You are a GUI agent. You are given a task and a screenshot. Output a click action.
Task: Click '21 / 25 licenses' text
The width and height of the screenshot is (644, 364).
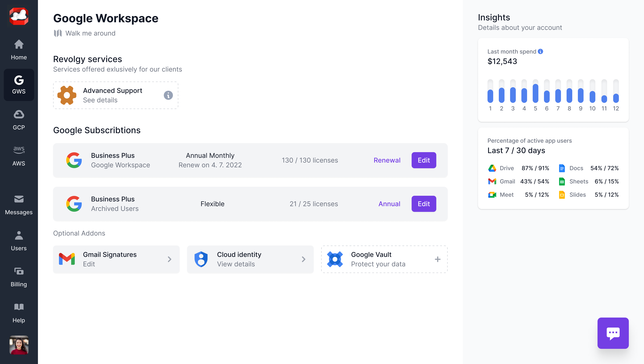(x=314, y=204)
